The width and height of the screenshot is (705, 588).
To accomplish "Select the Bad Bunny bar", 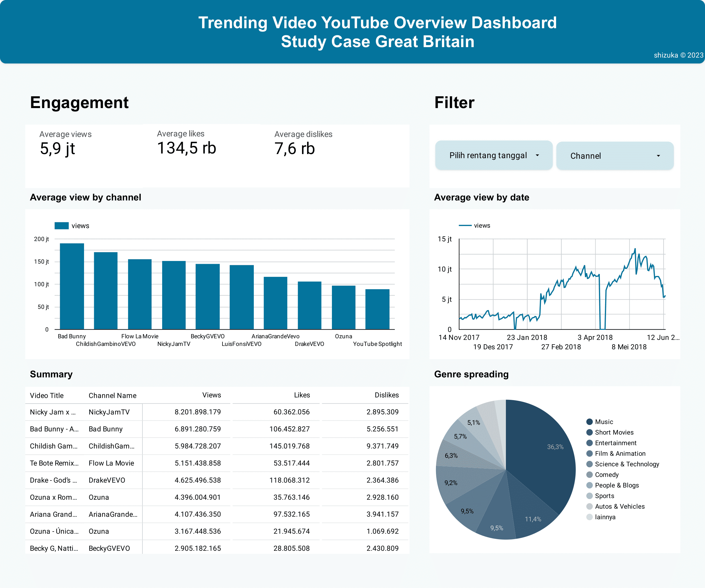I will click(x=72, y=286).
